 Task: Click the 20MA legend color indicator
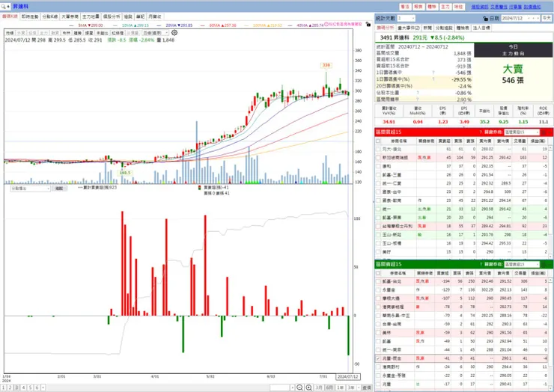click(x=159, y=25)
